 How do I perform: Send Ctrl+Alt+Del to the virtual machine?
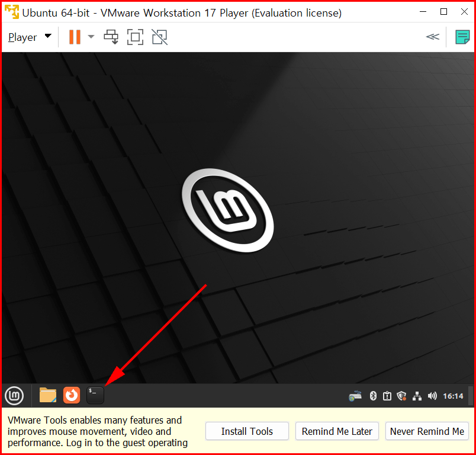tap(111, 37)
